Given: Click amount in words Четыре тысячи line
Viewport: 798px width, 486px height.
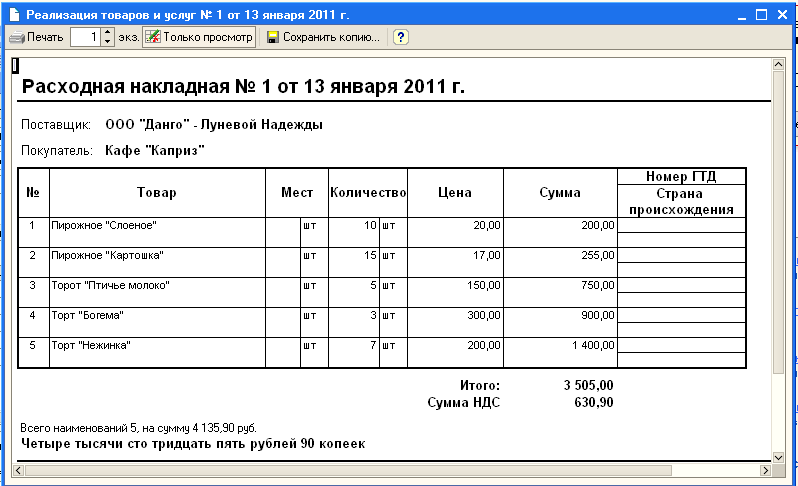Looking at the screenshot, I should click(x=193, y=444).
